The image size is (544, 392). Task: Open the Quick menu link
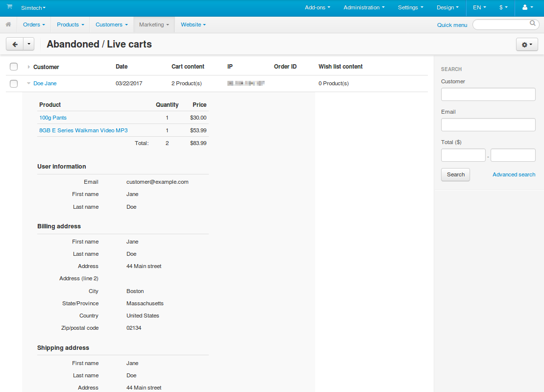coord(452,25)
